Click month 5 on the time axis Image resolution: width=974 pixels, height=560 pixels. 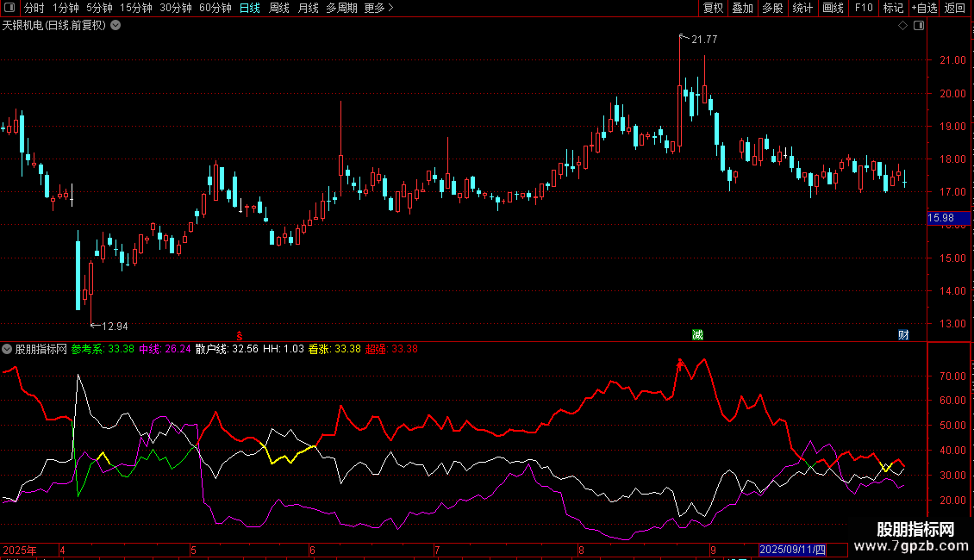193,550
